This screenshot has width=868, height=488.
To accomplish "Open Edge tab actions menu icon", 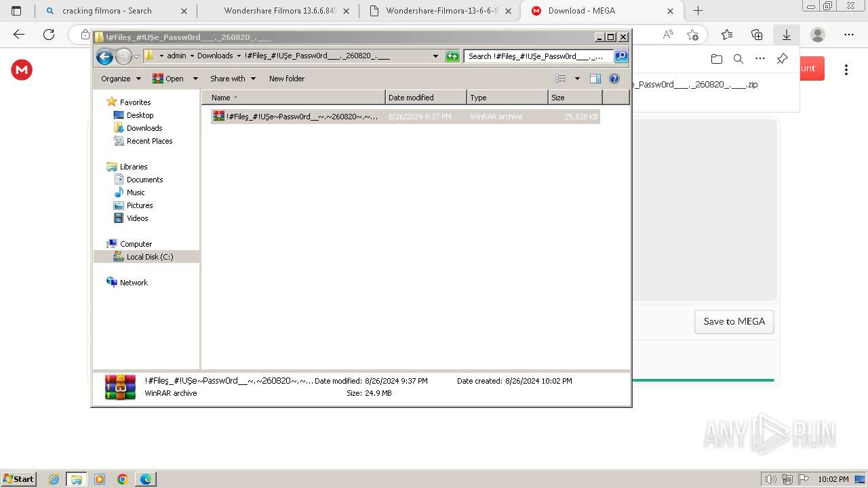I will (16, 11).
